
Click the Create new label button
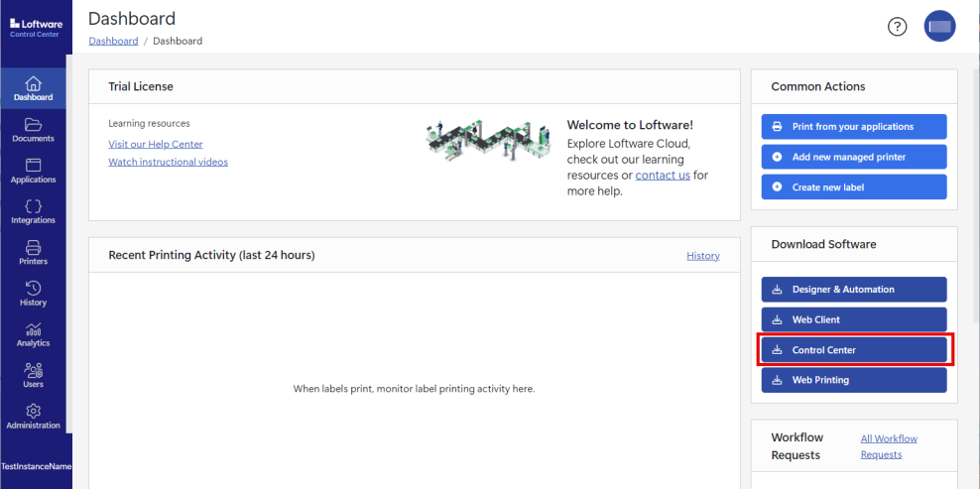coord(854,187)
